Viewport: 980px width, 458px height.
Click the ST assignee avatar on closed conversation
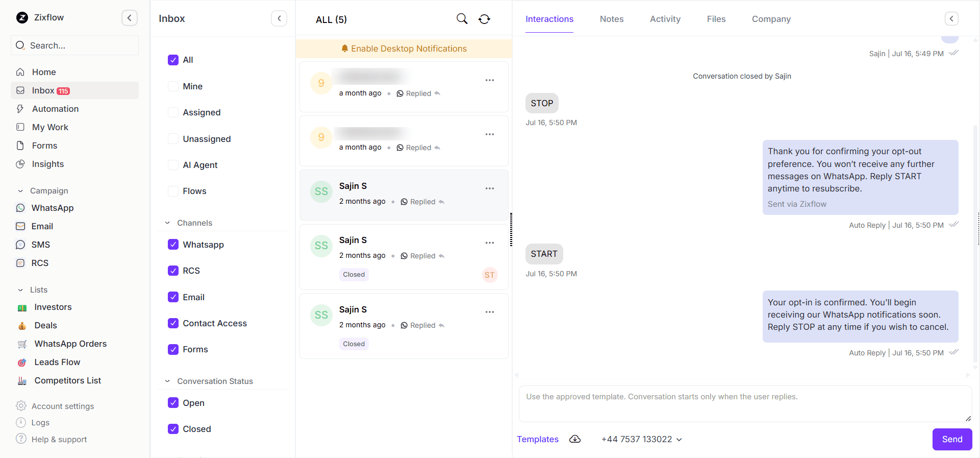coord(490,275)
